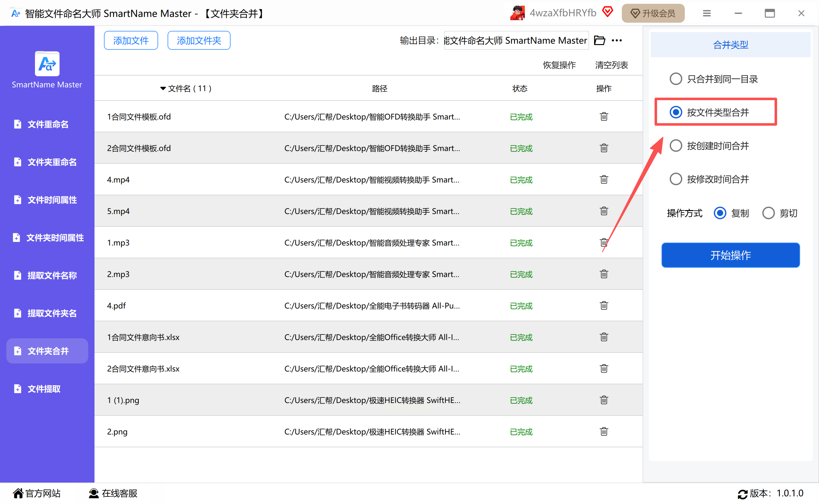Switch to 文件提取 sidebar item
This screenshot has width=819, height=504.
[44, 389]
